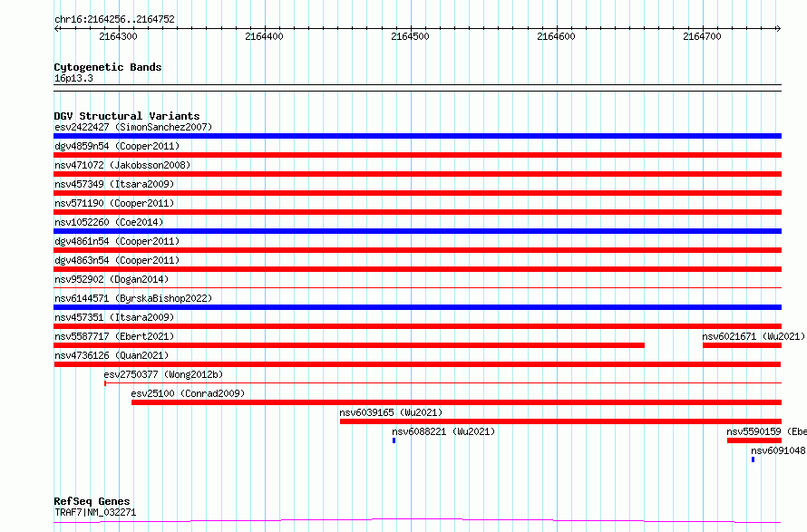Open variant dgv4863n54 (Cooper2011) label
The image size is (807, 532).
point(117,260)
